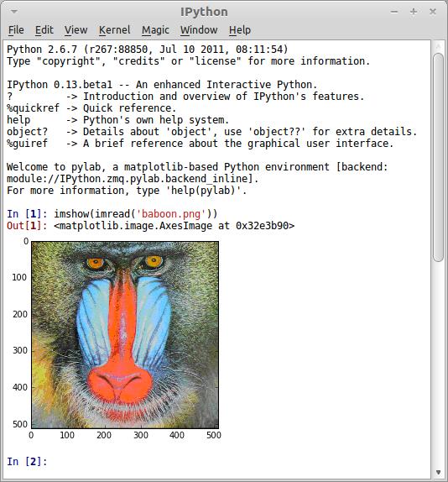This screenshot has height=482, width=448.
Task: Click the In [2] input prompt line
Action: (x=215, y=462)
